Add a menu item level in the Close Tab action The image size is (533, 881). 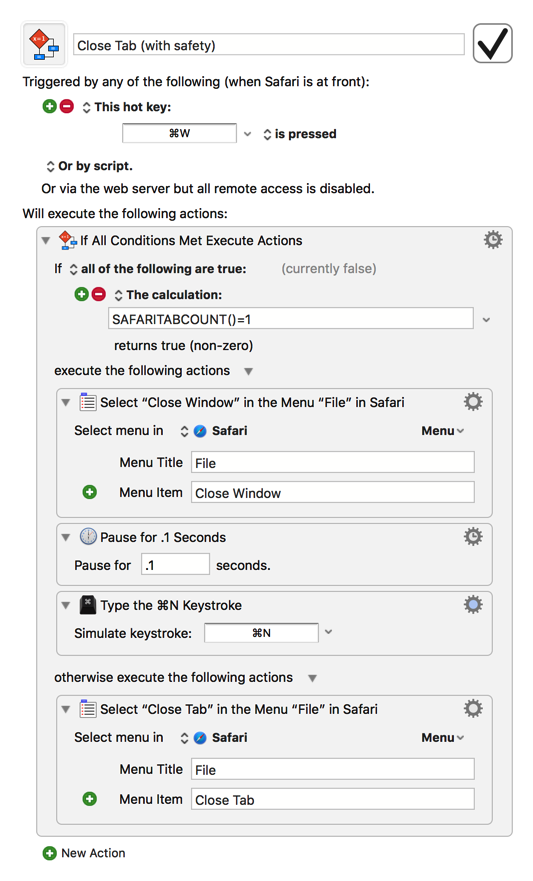click(x=89, y=799)
